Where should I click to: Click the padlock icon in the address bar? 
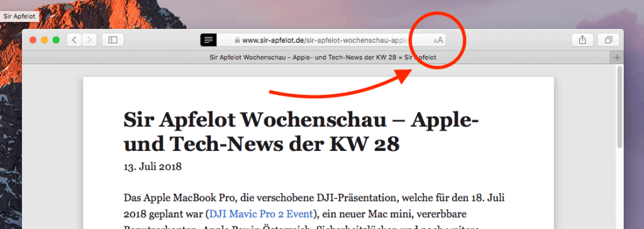[x=236, y=40]
